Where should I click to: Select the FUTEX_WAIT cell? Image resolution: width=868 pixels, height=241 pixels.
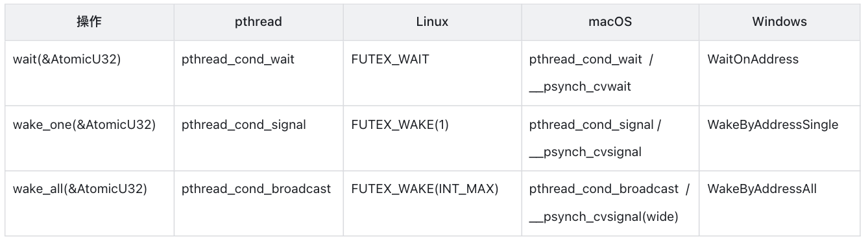(432, 73)
